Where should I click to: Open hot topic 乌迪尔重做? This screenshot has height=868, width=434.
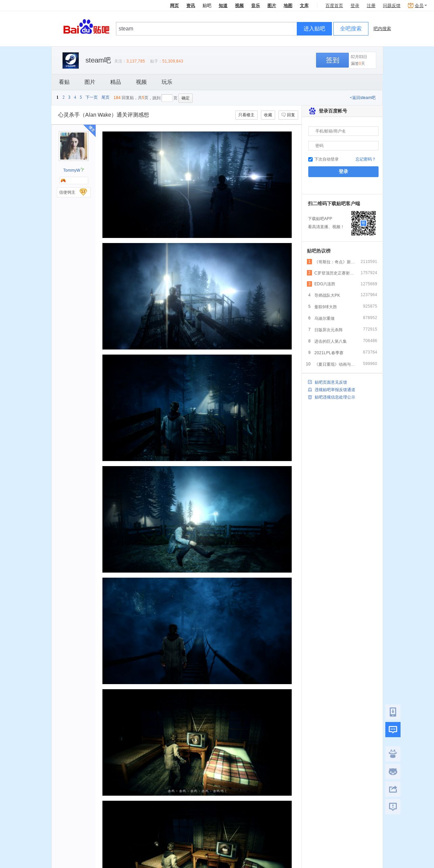(x=324, y=318)
